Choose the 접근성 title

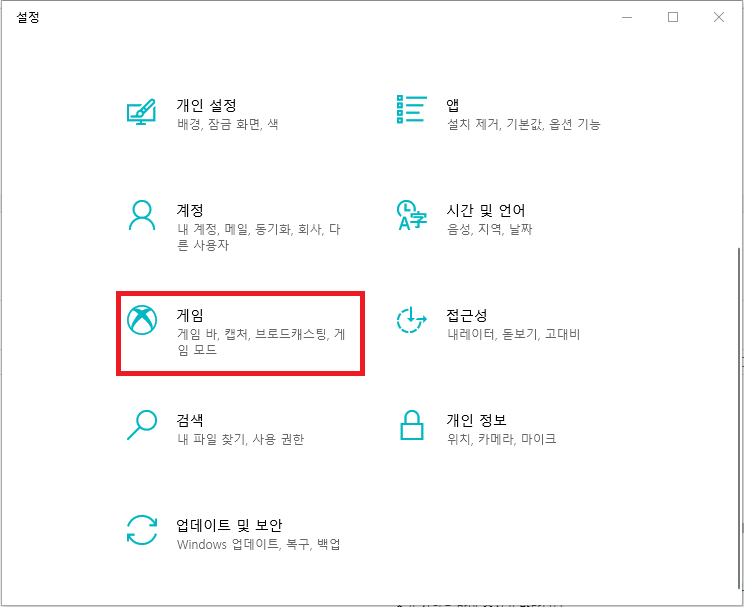[x=466, y=315]
